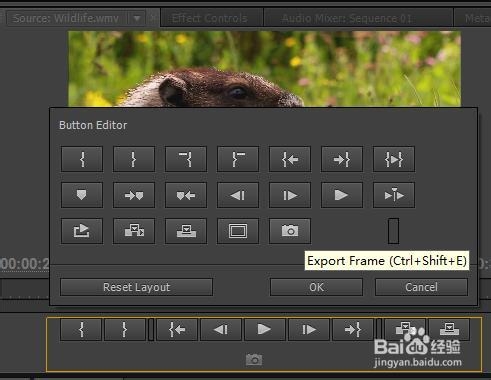Click Overwrite on transport bar
This screenshot has width=491, height=380.
coord(449,329)
